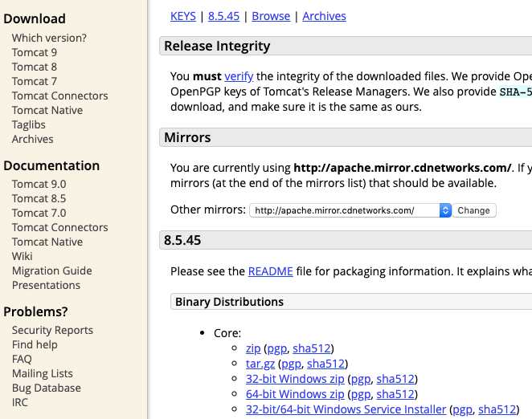Click the Problems? sidebar heading
Screen dimensions: 532x419
(35, 311)
